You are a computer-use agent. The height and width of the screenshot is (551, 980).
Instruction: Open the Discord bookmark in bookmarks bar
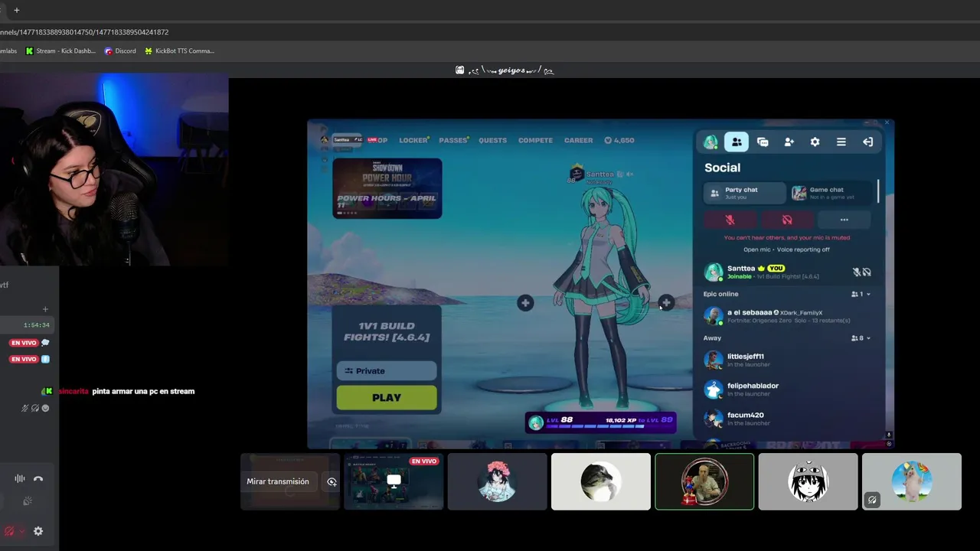click(120, 51)
